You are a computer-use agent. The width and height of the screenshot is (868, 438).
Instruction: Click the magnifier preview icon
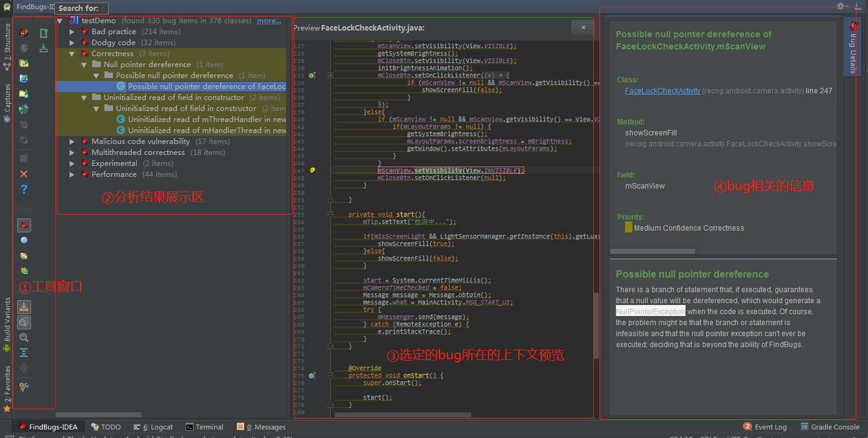(x=24, y=337)
